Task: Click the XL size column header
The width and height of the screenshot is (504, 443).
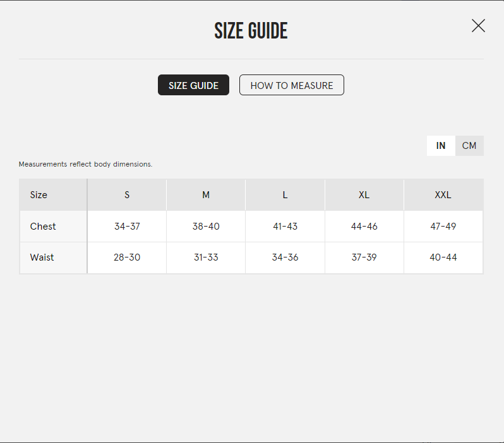Action: (364, 195)
